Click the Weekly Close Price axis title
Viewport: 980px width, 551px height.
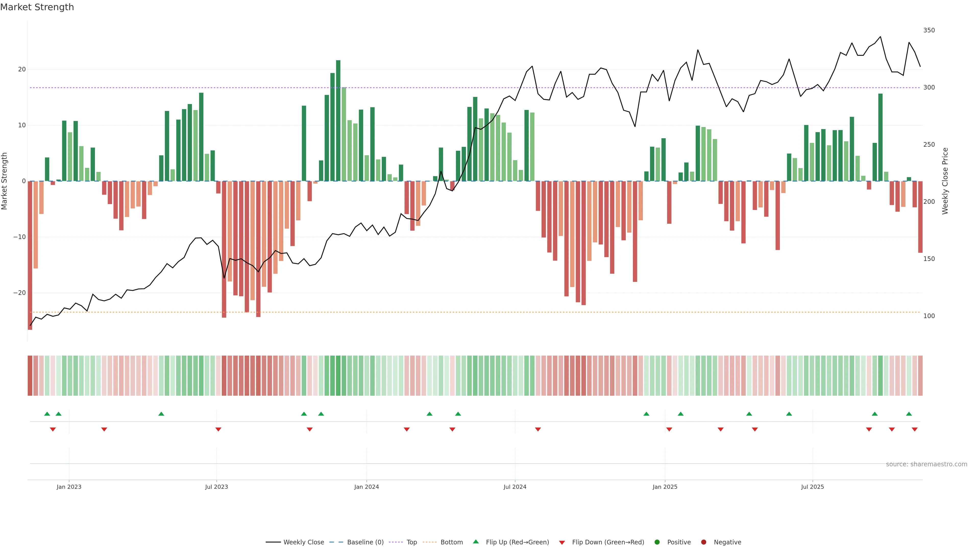click(945, 181)
